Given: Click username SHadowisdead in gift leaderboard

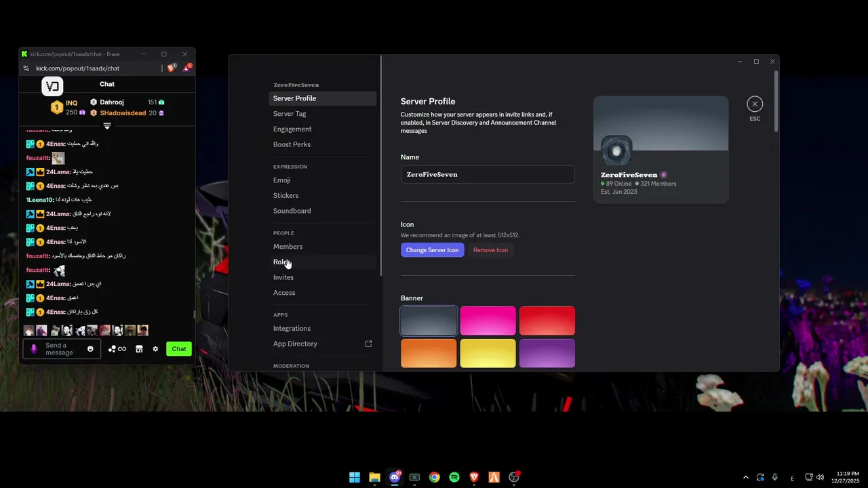Looking at the screenshot, I should tap(123, 113).
